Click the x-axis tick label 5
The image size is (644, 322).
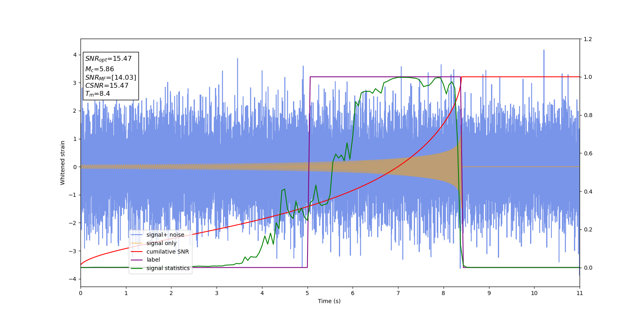(x=308, y=293)
